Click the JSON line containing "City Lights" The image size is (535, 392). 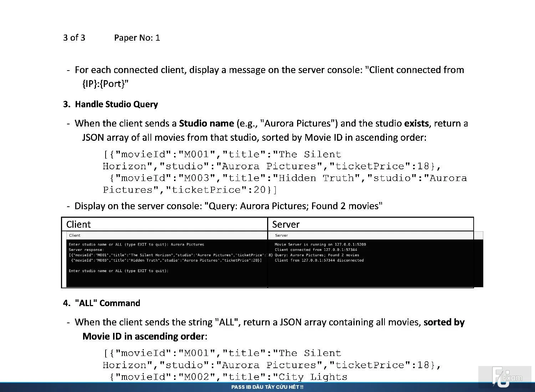(228, 377)
